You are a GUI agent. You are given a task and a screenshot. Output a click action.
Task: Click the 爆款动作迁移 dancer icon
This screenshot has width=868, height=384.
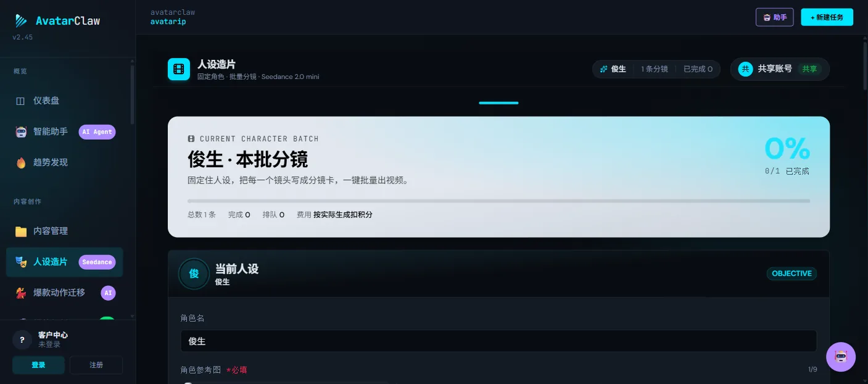click(21, 293)
